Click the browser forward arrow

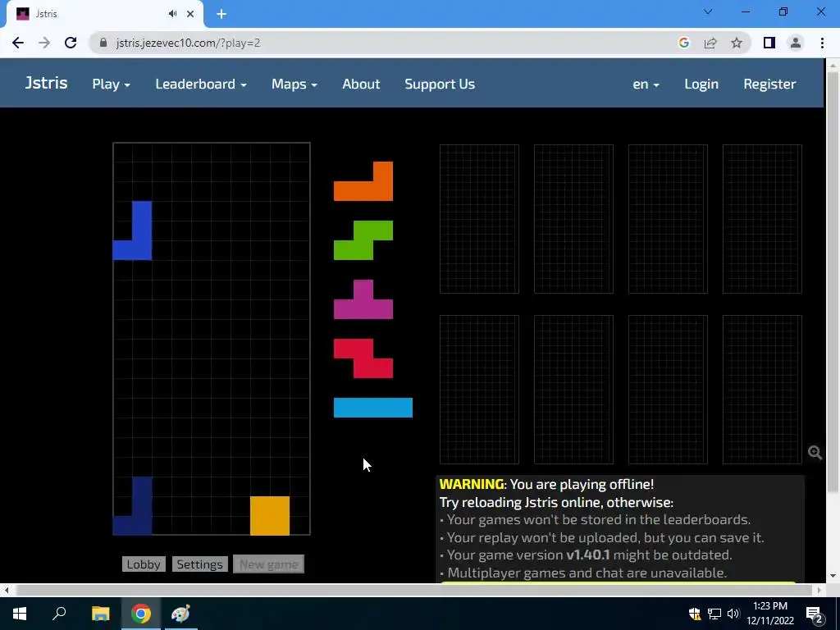pos(44,43)
